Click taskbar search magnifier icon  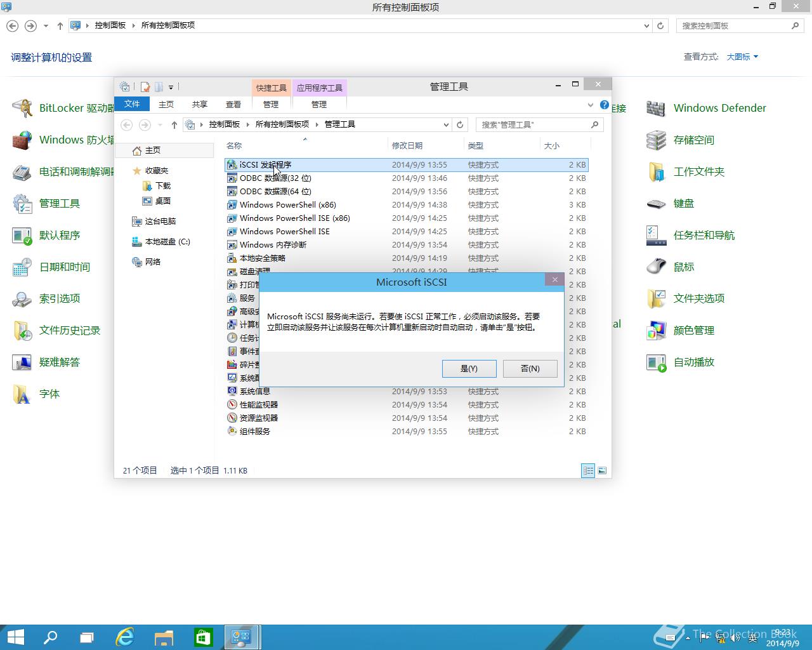tap(49, 637)
